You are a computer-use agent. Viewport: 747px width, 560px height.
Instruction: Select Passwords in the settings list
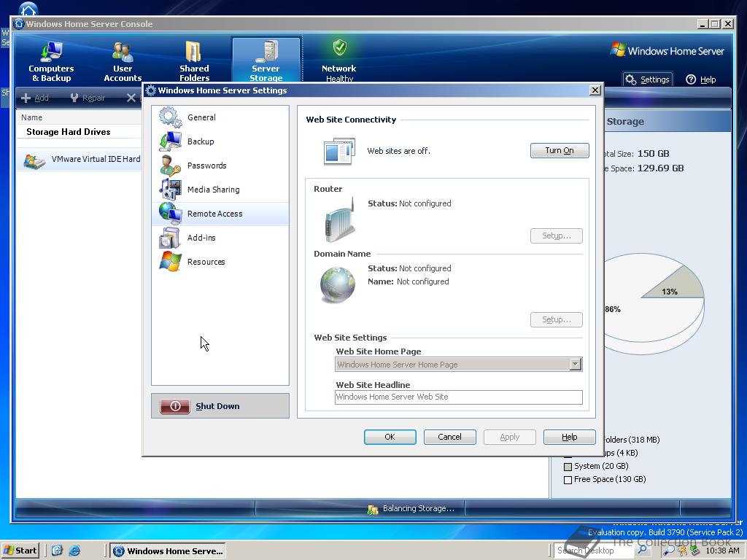pyautogui.click(x=220, y=166)
